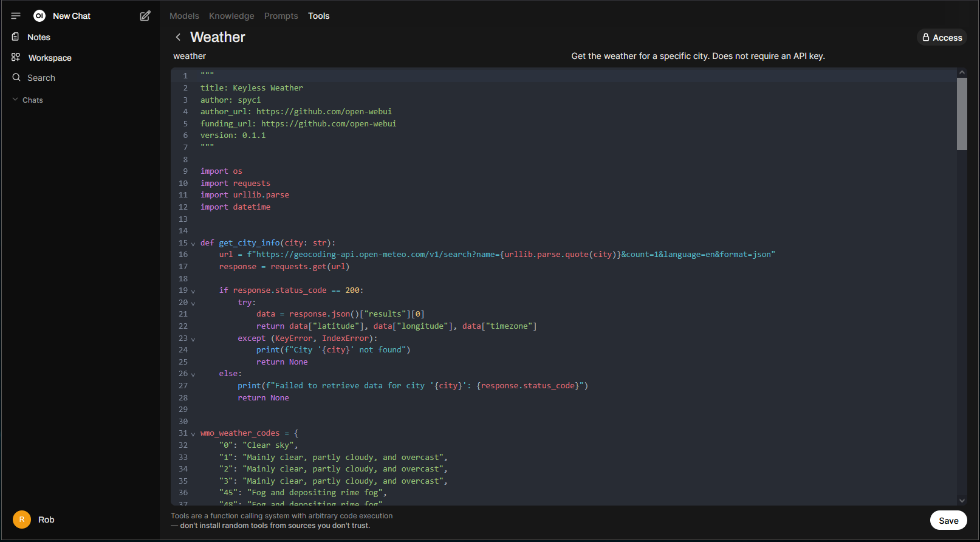Screen dimensions: 980x542
Task: Open the Notes icon in sidebar
Action: 16,37
